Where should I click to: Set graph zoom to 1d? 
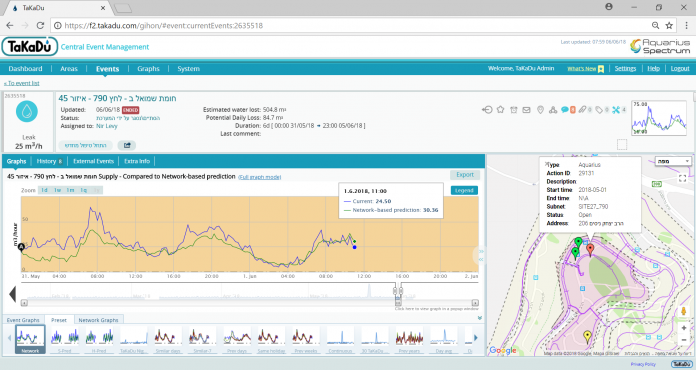tap(44, 190)
